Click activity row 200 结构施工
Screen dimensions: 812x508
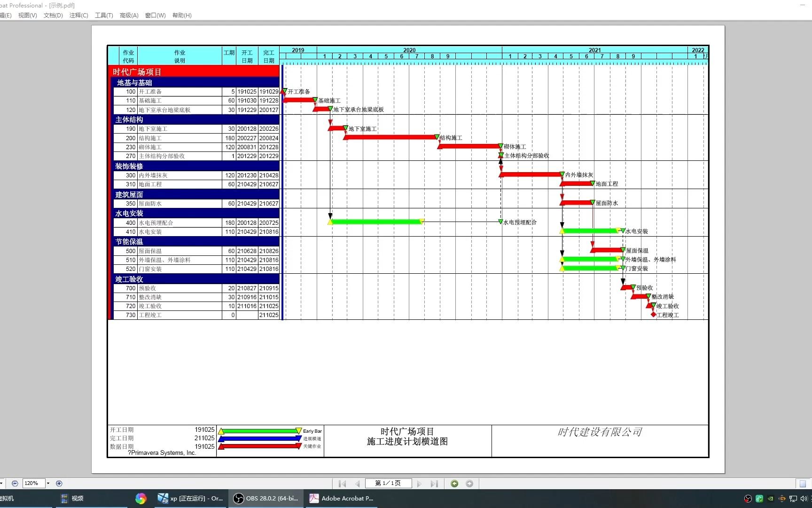[x=196, y=138]
